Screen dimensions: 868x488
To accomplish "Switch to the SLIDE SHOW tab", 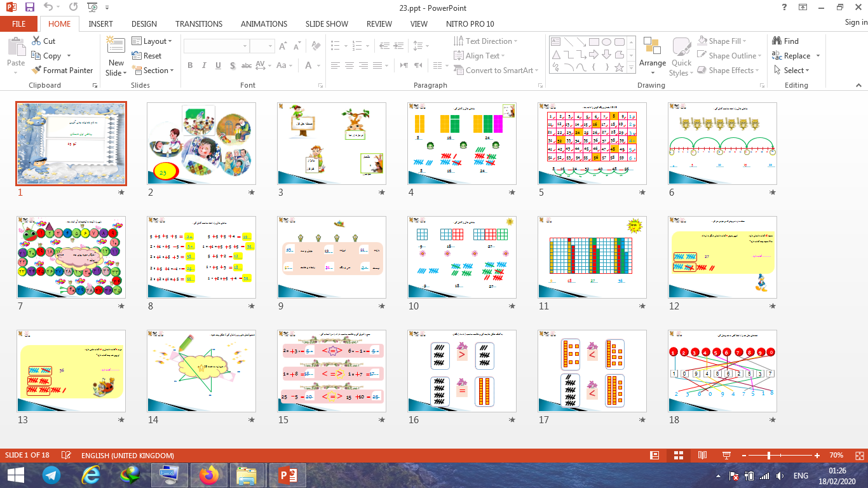I will tap(327, 24).
